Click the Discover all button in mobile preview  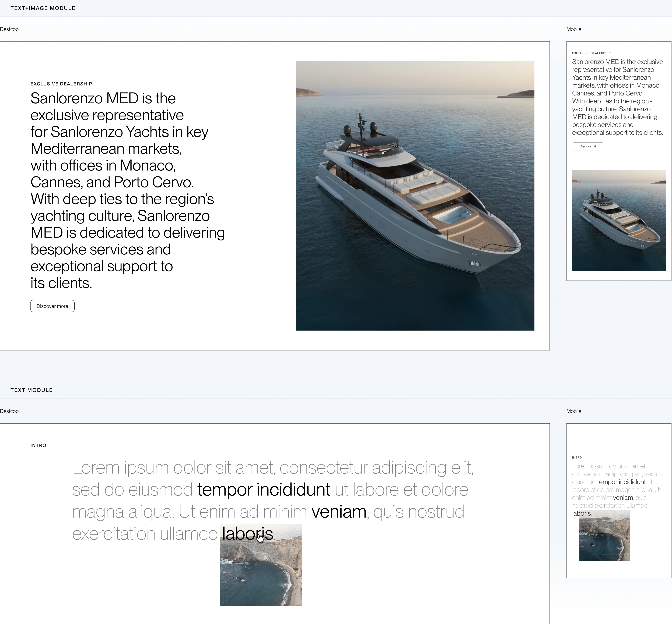coord(588,147)
